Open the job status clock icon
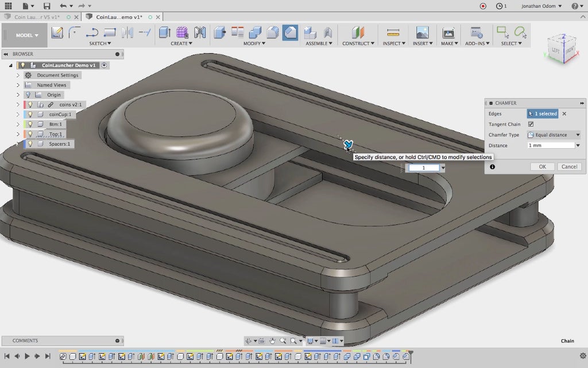The height and width of the screenshot is (368, 588). (x=499, y=6)
